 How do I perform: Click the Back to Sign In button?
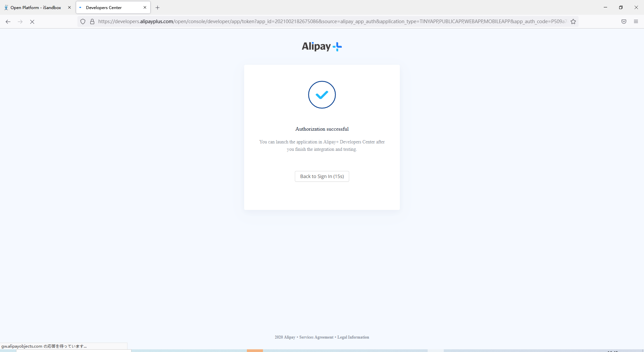point(322,176)
